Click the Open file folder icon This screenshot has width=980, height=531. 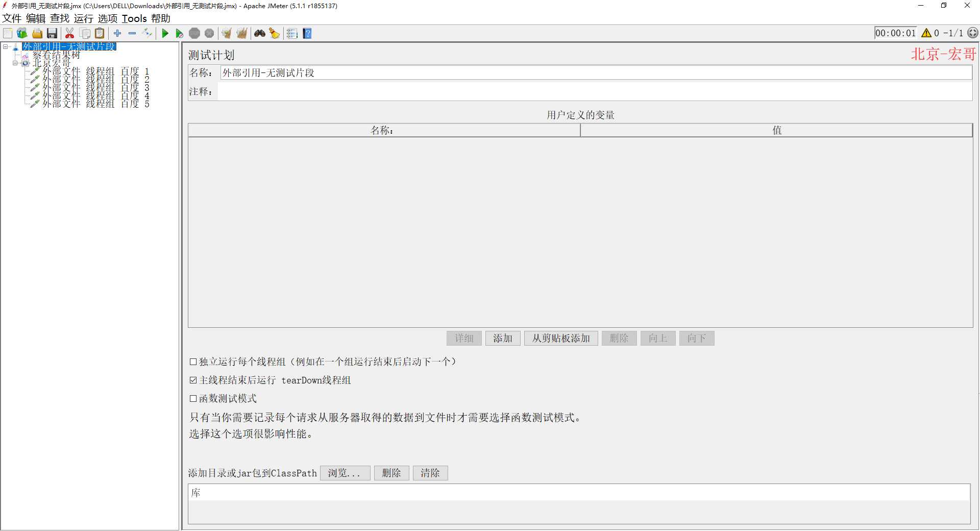point(37,33)
